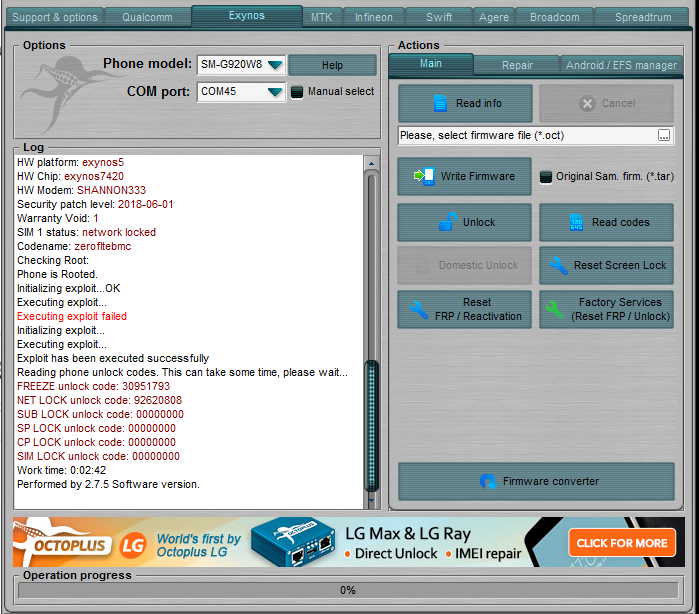Viewport: 699px width, 614px height.
Task: Go to the Swift tab
Action: click(x=439, y=17)
